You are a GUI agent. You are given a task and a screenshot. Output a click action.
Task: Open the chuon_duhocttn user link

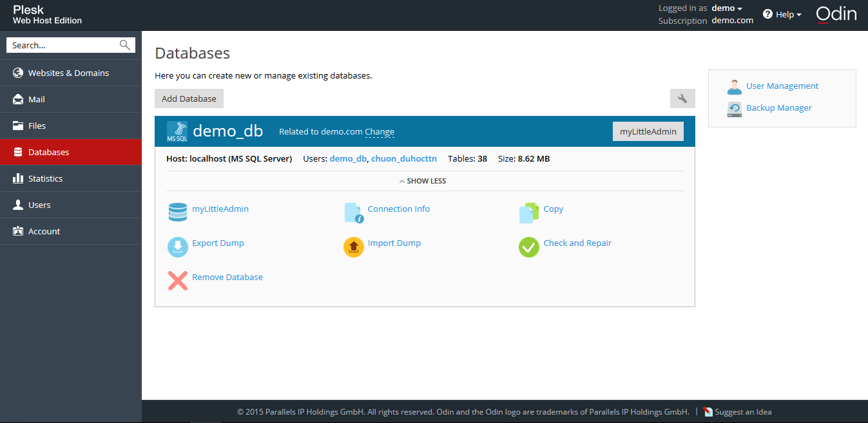404,158
